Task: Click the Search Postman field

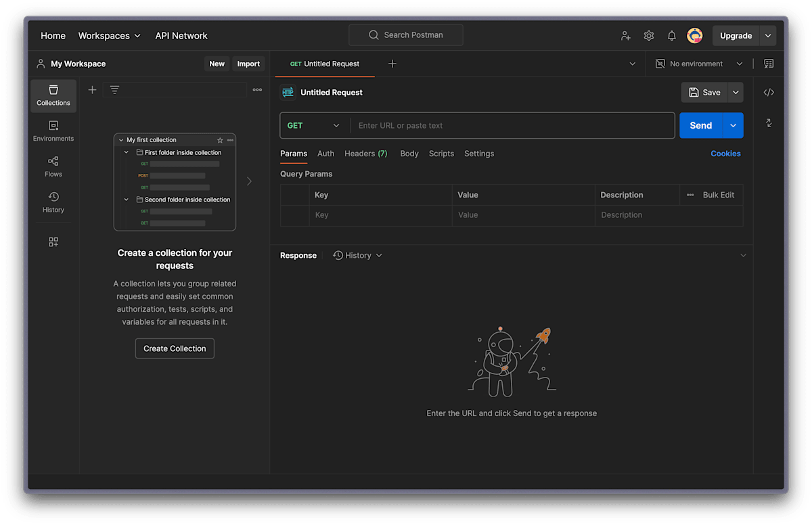Action: pyautogui.click(x=406, y=35)
